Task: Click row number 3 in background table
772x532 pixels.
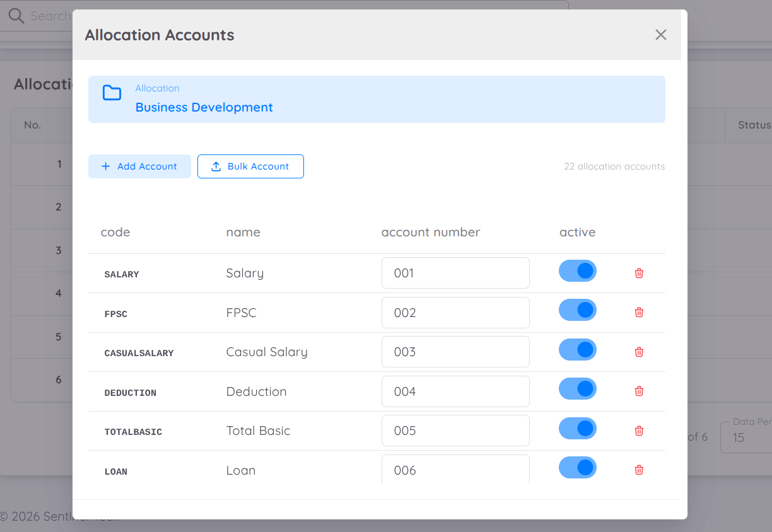Action: (59, 250)
